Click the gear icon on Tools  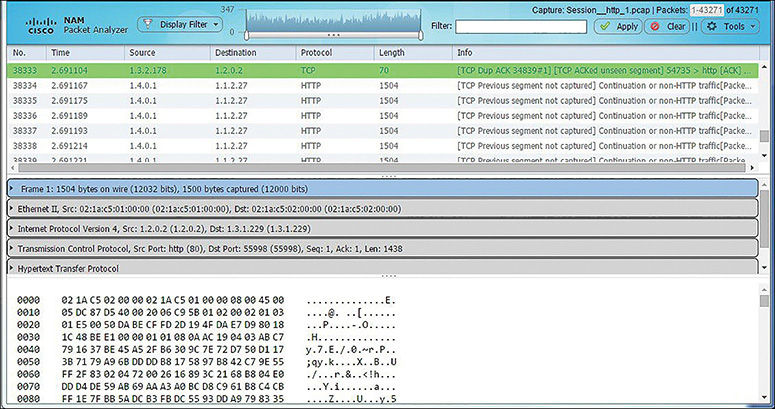tap(711, 26)
